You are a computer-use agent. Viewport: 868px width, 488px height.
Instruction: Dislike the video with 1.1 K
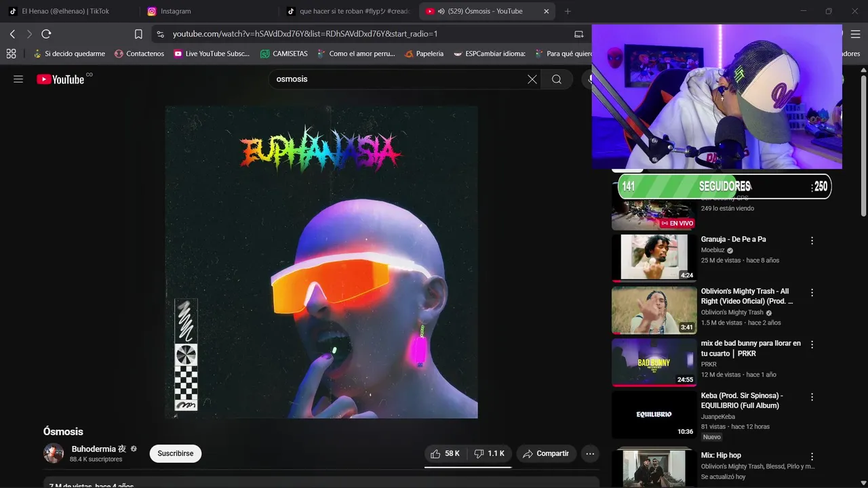pyautogui.click(x=489, y=453)
